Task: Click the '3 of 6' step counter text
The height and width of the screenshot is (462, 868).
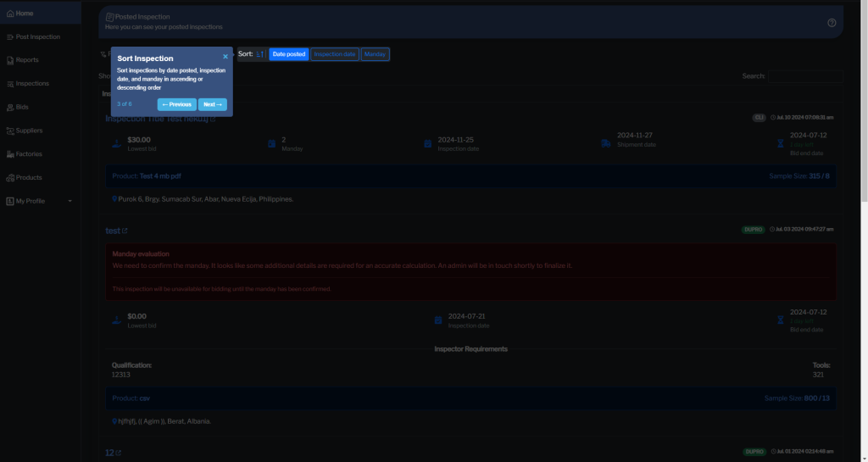Action: (x=125, y=104)
